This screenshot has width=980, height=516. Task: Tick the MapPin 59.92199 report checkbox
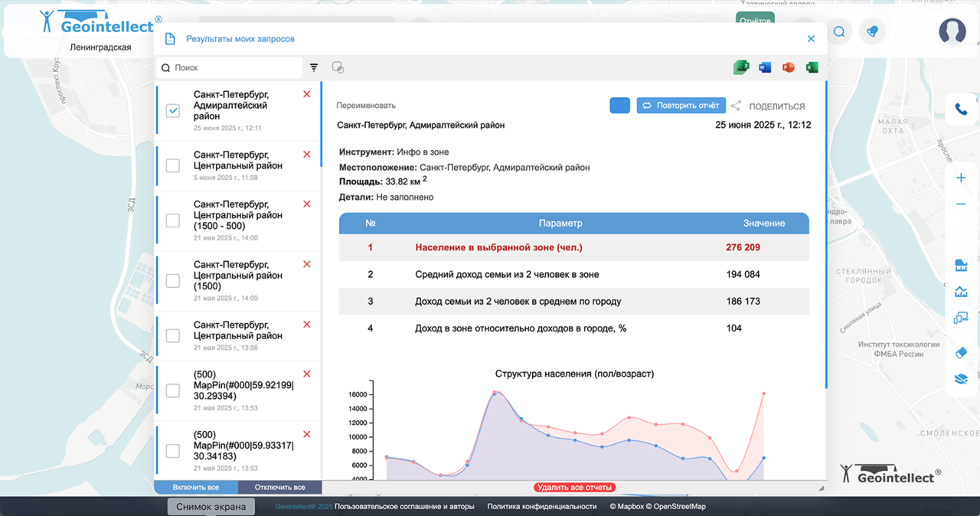click(x=173, y=390)
